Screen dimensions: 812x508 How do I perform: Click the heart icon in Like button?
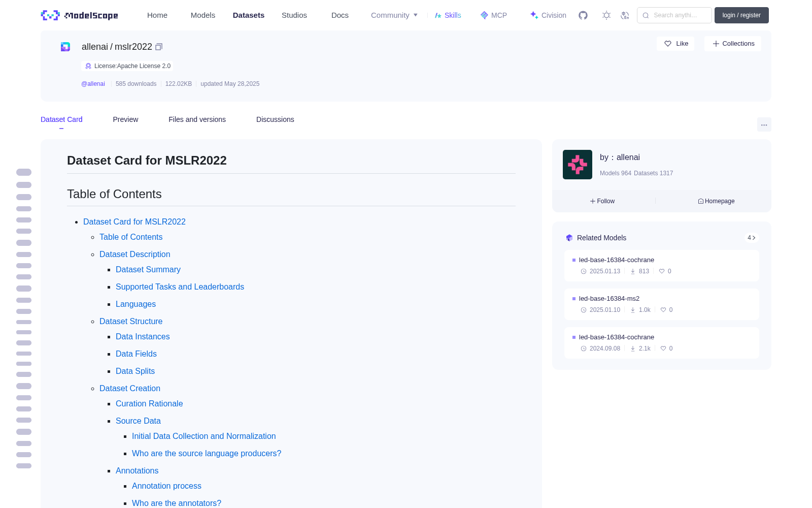click(668, 44)
